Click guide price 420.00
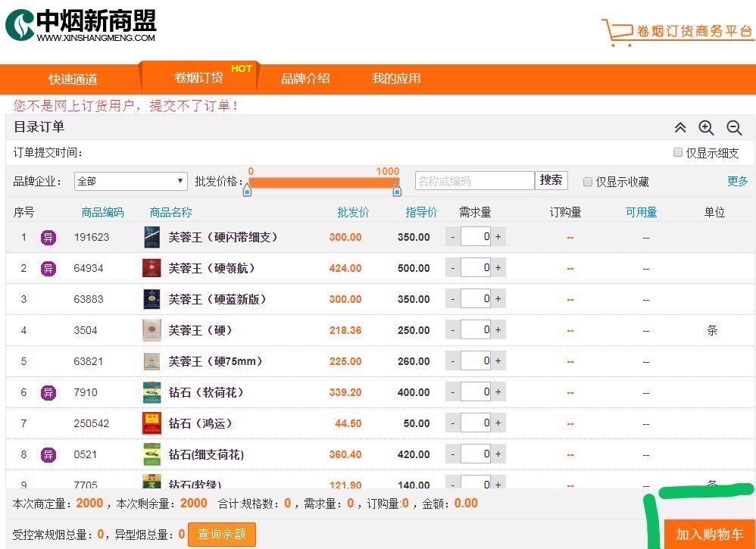The image size is (756, 549). click(414, 454)
